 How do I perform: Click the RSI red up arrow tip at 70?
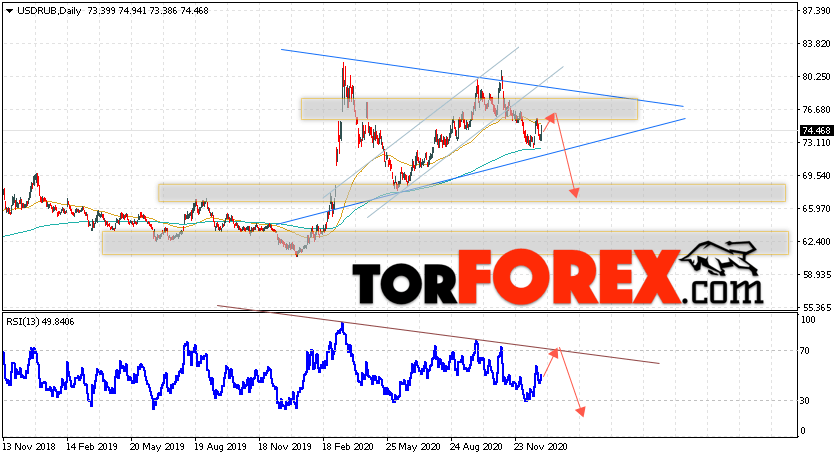[x=556, y=351]
